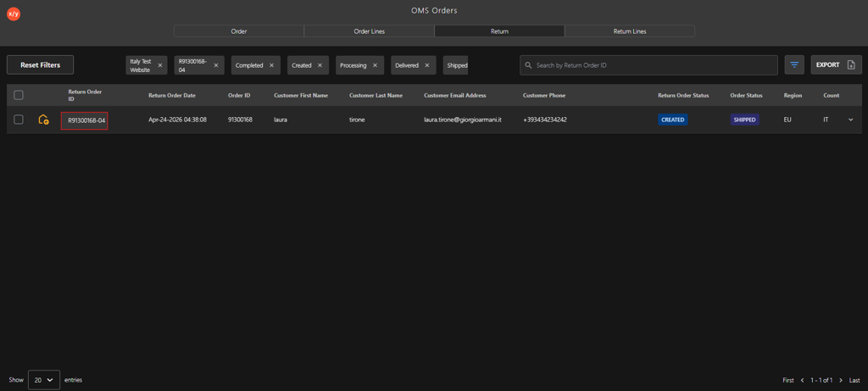
Task: Open the Show 20 entries dropdown
Action: point(44,381)
